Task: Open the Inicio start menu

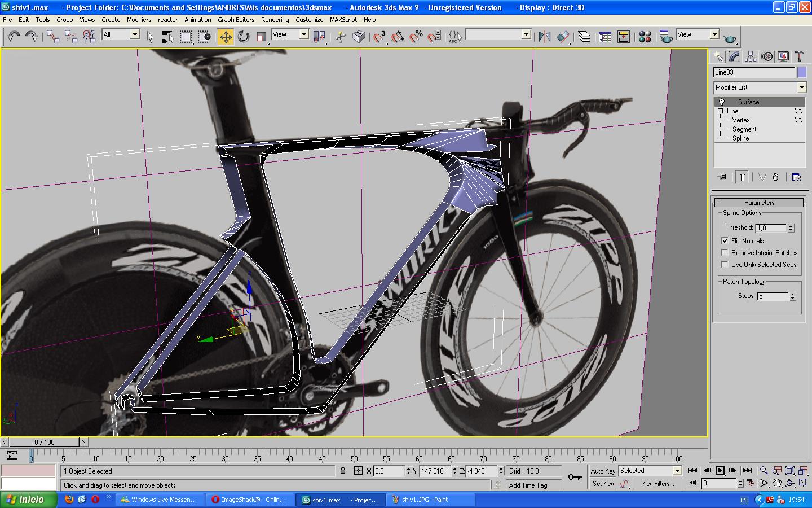Action: [29, 500]
